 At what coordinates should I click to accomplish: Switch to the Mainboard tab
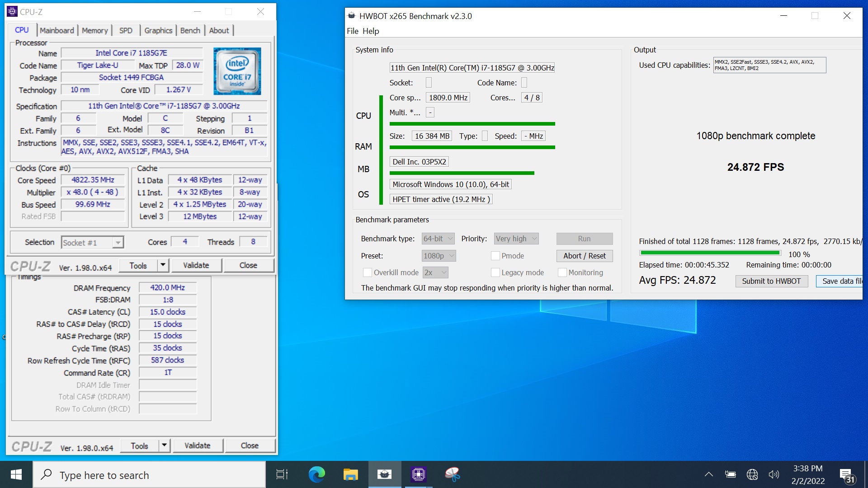57,30
